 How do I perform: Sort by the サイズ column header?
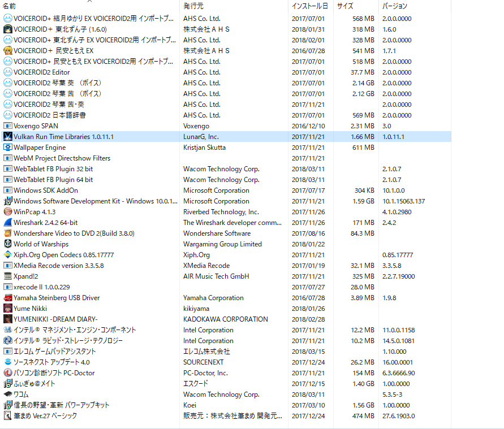coord(356,6)
